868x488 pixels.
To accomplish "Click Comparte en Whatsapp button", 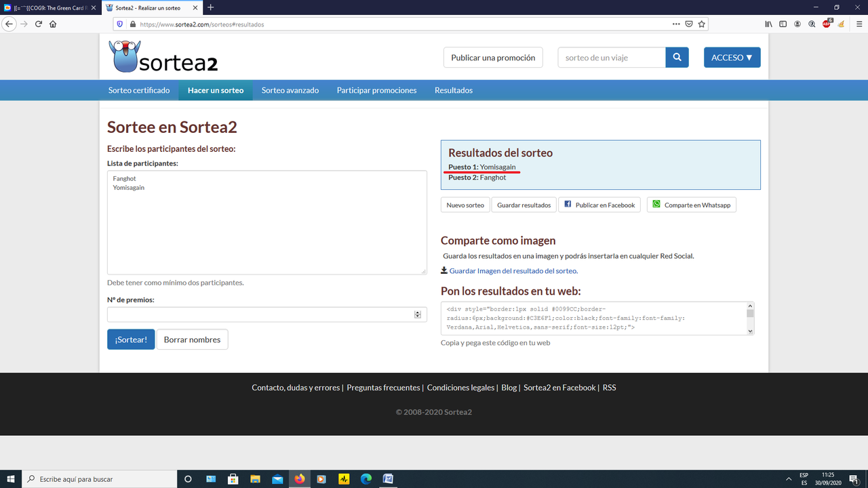I will (691, 205).
